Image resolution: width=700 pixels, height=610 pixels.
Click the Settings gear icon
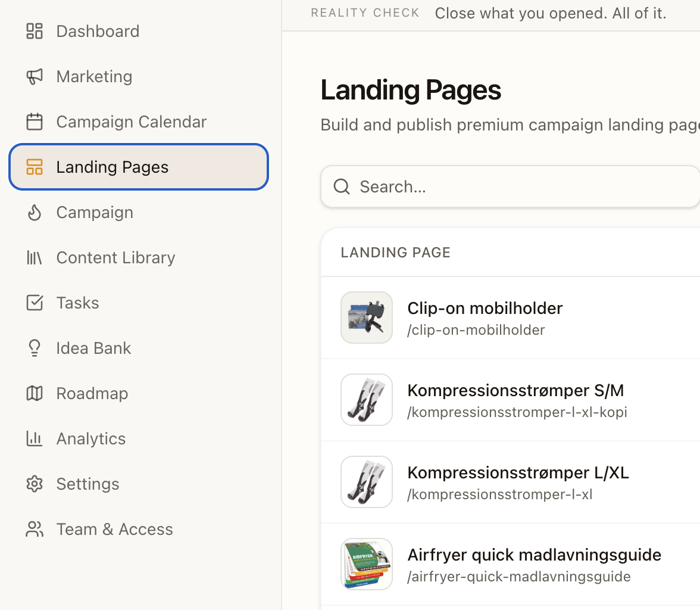click(x=35, y=484)
